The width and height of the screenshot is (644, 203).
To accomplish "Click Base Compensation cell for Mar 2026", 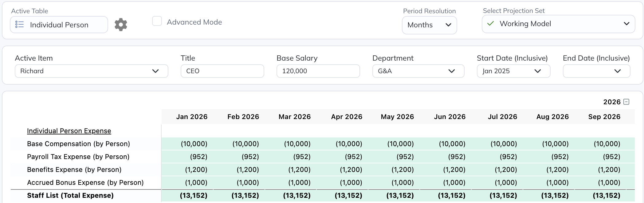I will (x=297, y=144).
